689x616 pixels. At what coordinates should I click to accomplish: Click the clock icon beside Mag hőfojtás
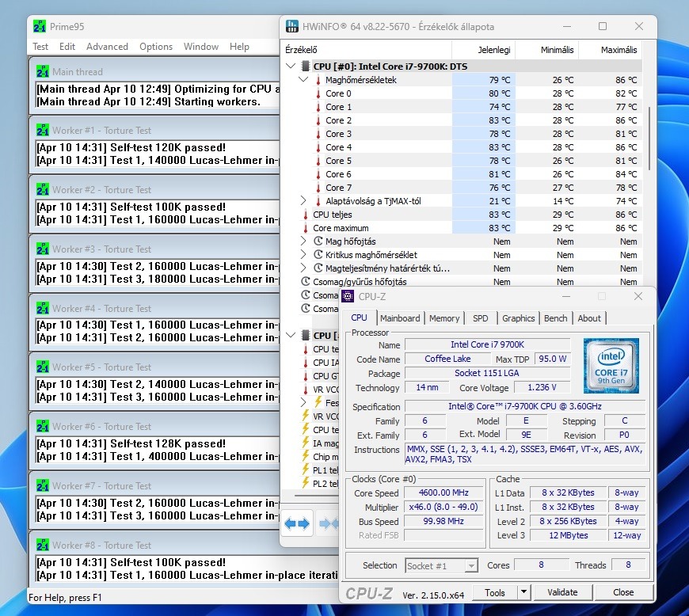(318, 241)
